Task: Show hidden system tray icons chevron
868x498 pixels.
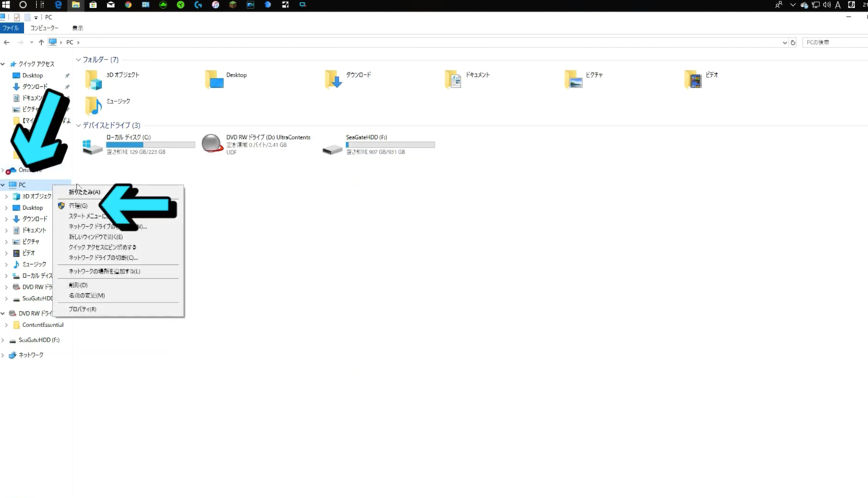Action: click(792, 4)
